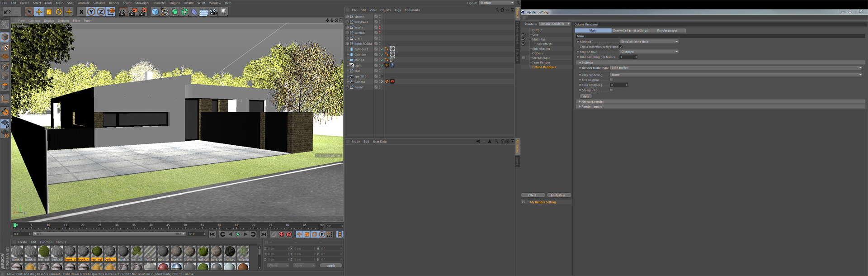Open viewport Cameras menu
The width and height of the screenshot is (868, 276).
pyautogui.click(x=34, y=21)
